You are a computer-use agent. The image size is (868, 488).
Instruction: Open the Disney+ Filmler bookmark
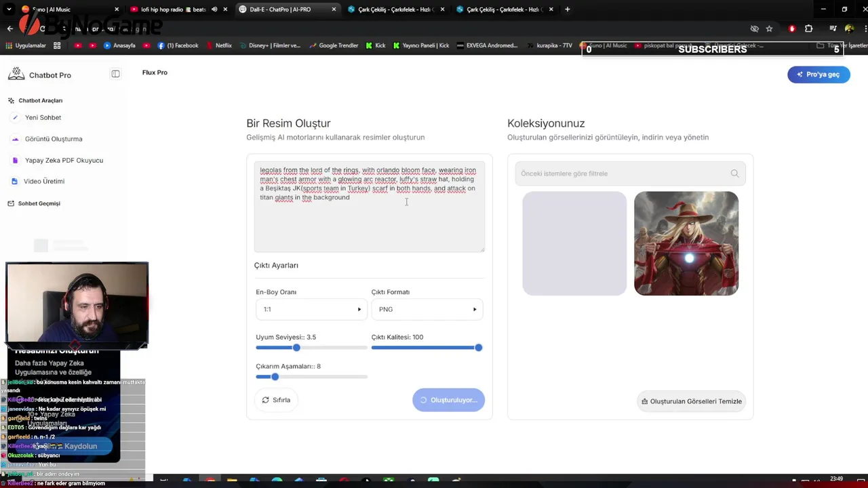[269, 45]
